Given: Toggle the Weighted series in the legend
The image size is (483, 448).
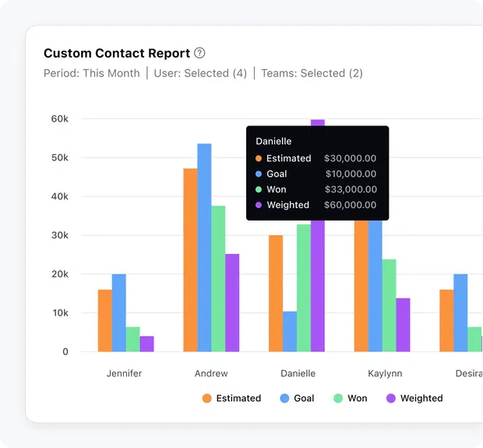Looking at the screenshot, I should 414,398.
